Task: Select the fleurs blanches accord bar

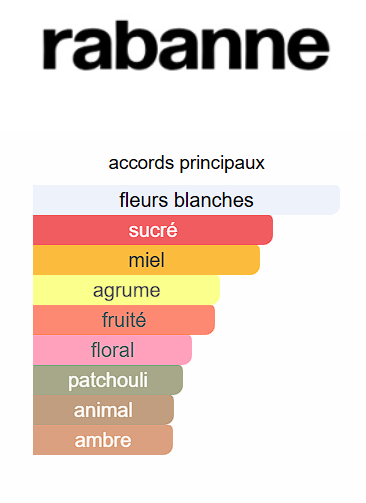Action: click(x=186, y=200)
